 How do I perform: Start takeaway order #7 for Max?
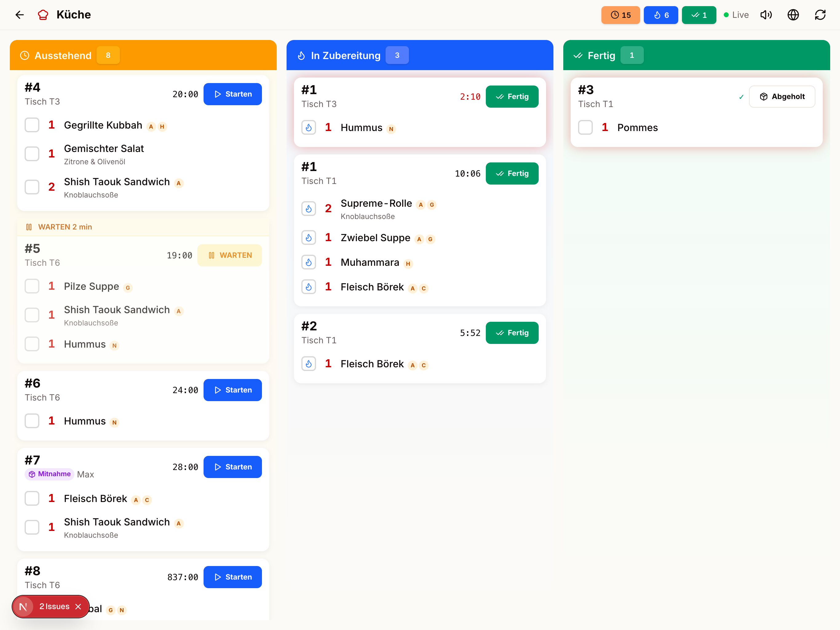(232, 467)
